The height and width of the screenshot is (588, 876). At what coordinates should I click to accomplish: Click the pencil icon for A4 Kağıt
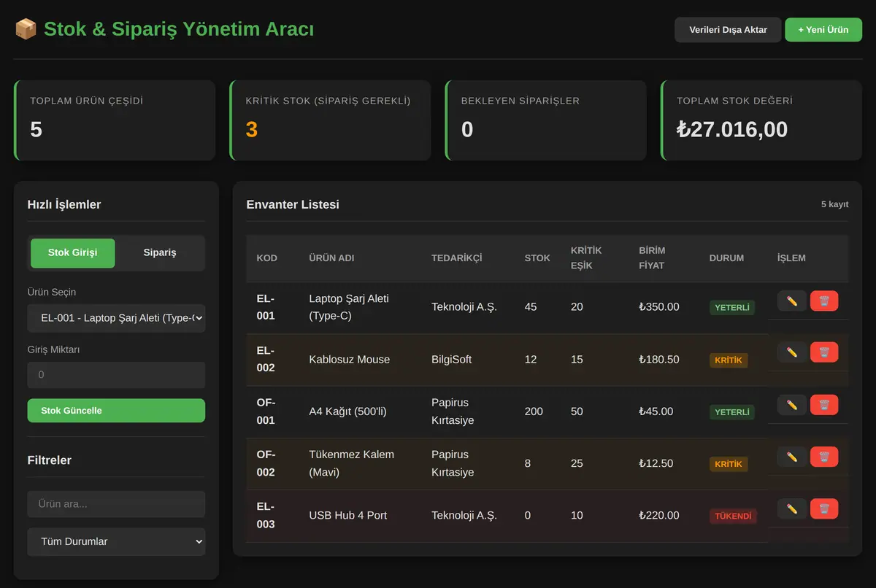point(792,405)
